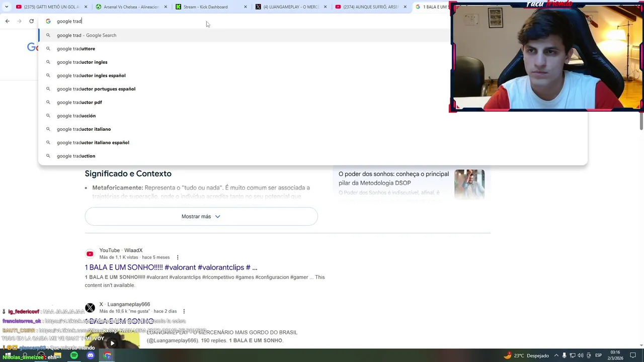Click the Google icon in the address bar

pyautogui.click(x=48, y=21)
